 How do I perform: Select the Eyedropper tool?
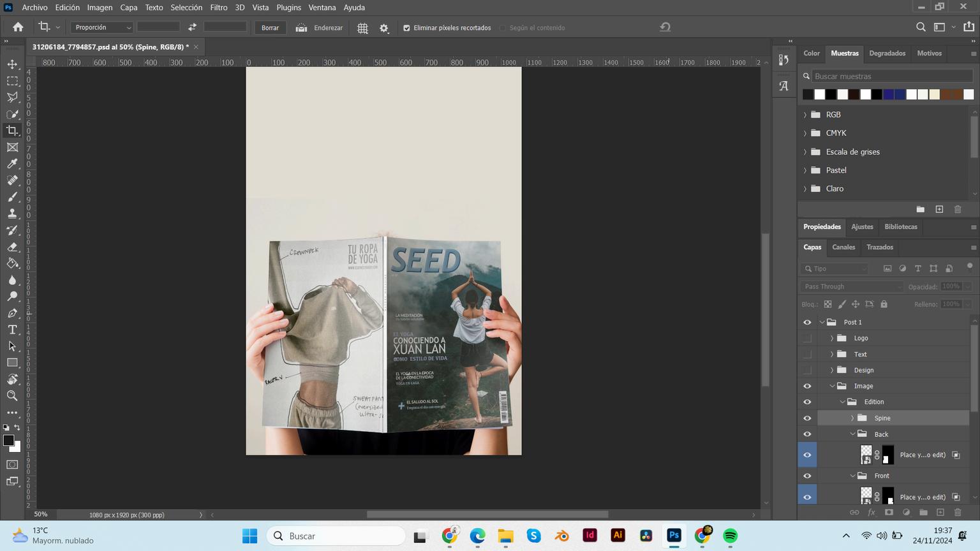tap(12, 164)
